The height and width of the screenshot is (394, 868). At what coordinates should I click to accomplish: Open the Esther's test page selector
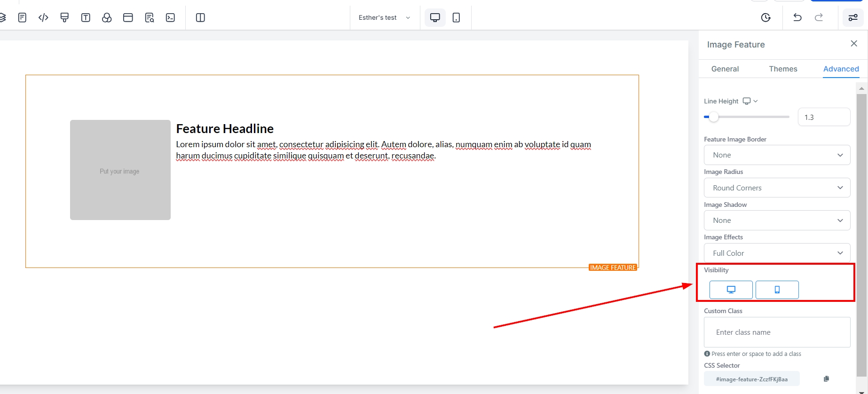(x=384, y=18)
